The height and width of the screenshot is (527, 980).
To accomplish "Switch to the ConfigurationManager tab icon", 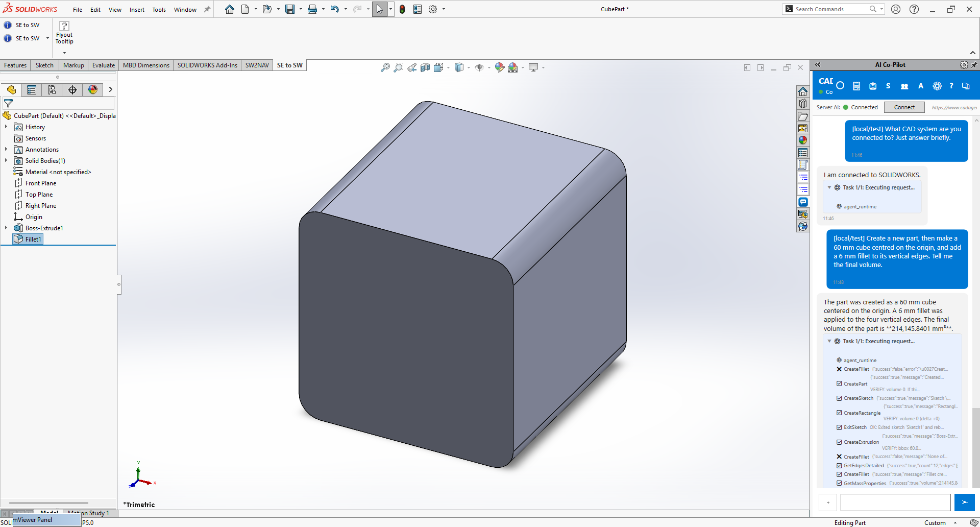I will point(52,90).
